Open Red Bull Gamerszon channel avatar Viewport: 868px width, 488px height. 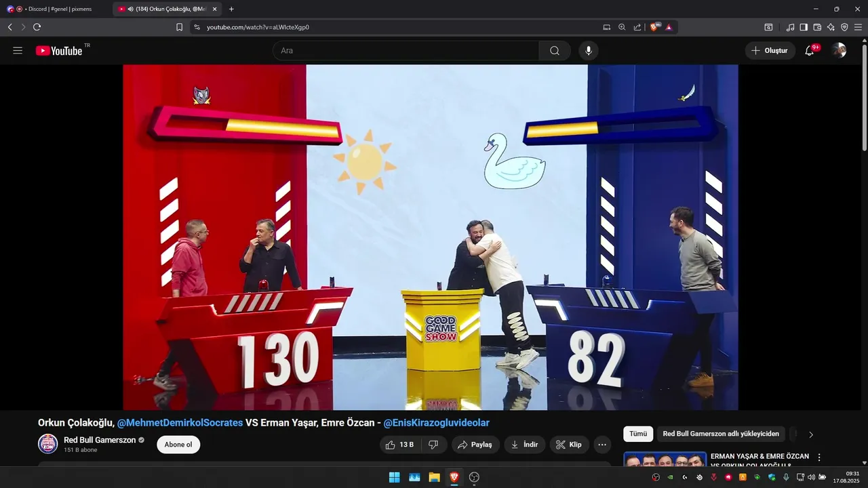(47, 444)
